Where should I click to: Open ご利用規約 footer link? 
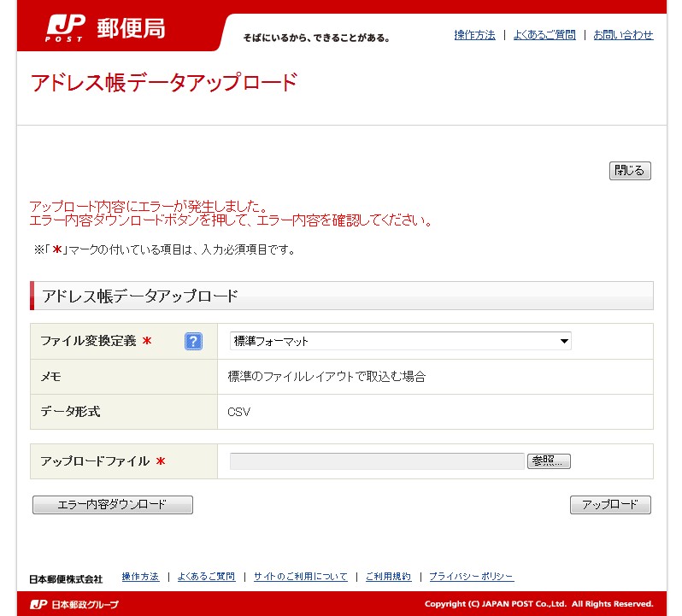[388, 577]
